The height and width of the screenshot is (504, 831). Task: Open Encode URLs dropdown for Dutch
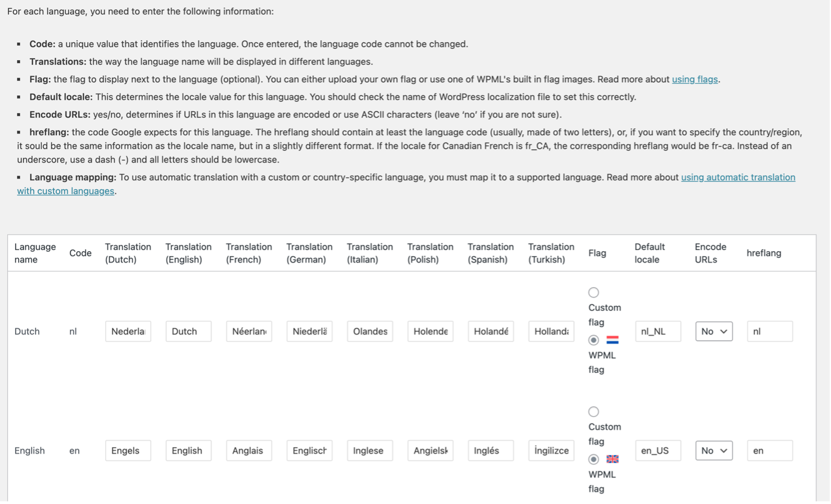(x=714, y=332)
